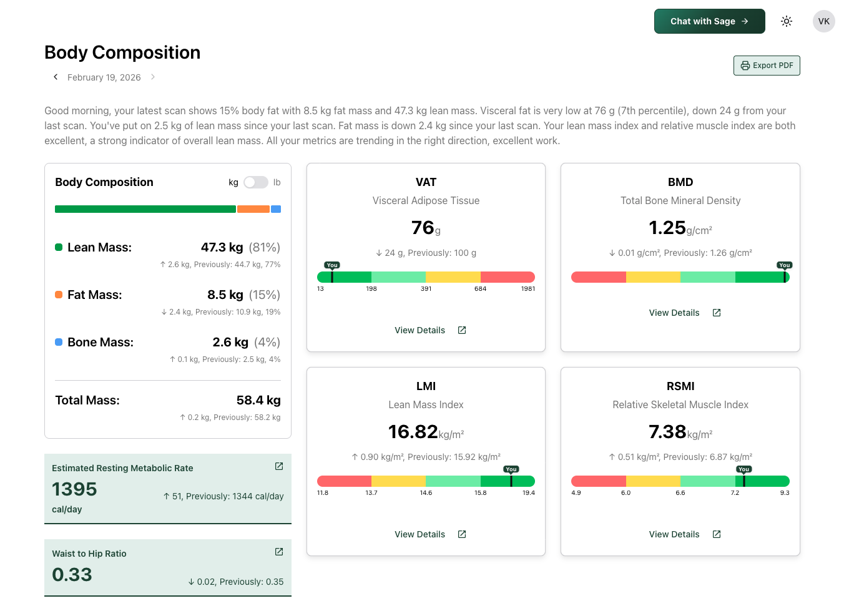
Task: Click View Details on VAT card
Action: [420, 330]
